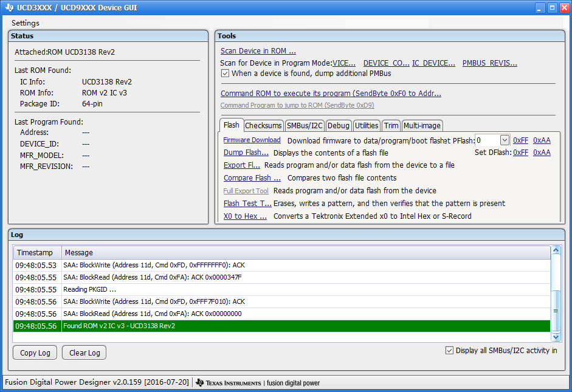Viewport: 572px width, 392px height.
Task: Switch to the Flash tab
Action: (x=231, y=125)
